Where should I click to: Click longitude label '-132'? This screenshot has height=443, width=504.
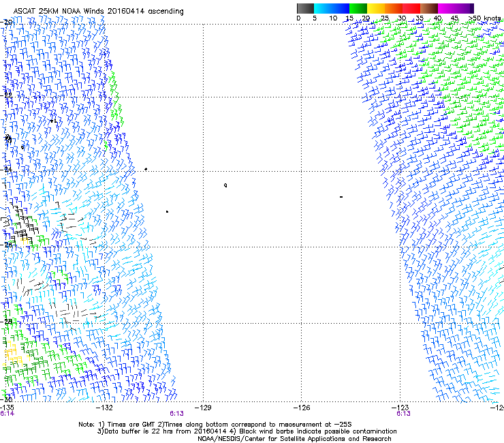pos(104,408)
